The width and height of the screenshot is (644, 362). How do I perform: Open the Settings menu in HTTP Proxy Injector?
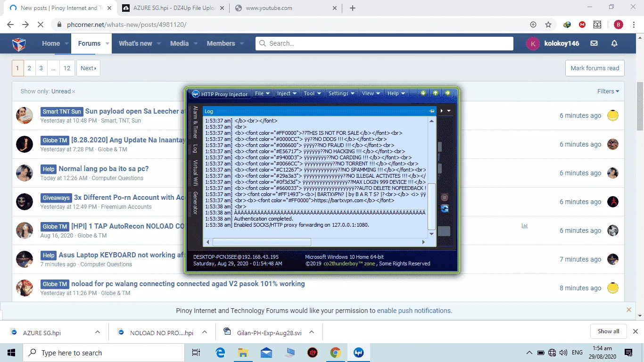coord(341,93)
